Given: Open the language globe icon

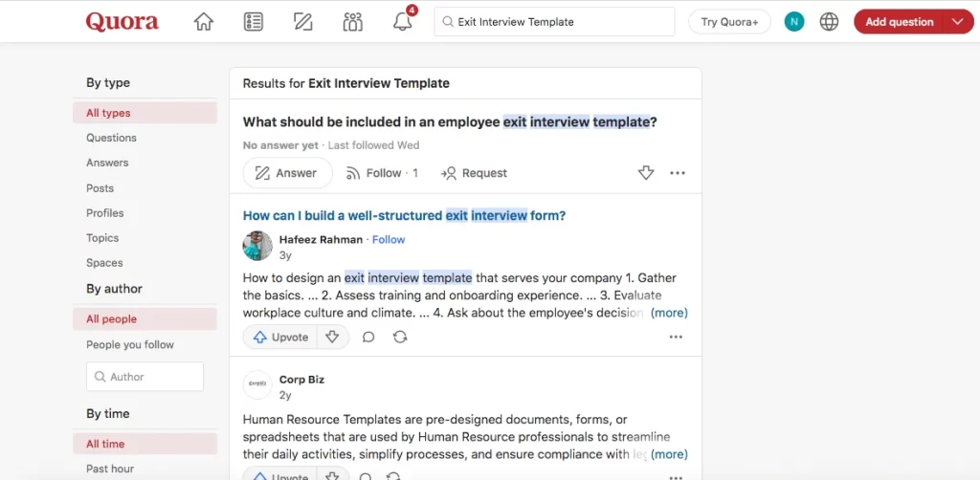Looking at the screenshot, I should coord(830,22).
